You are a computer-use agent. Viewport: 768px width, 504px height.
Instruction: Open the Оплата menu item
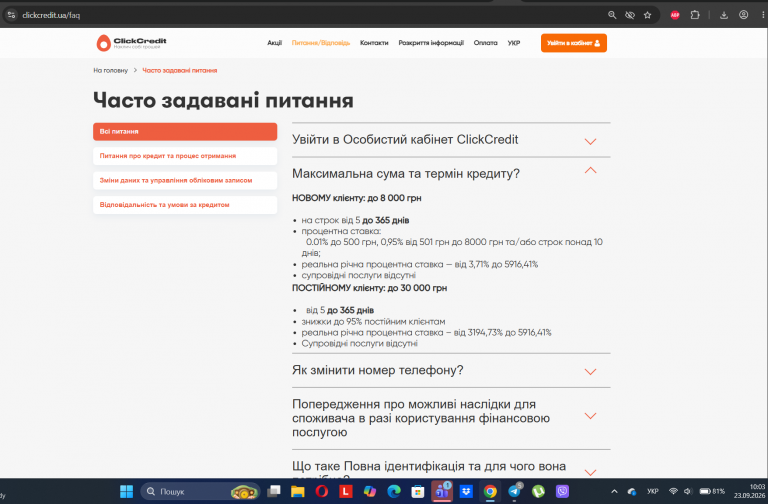485,43
